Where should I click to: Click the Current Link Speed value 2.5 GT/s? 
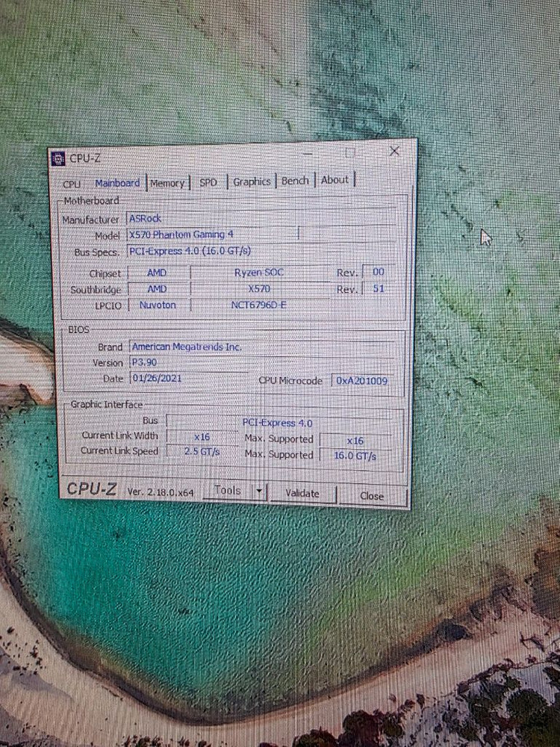pyautogui.click(x=201, y=451)
